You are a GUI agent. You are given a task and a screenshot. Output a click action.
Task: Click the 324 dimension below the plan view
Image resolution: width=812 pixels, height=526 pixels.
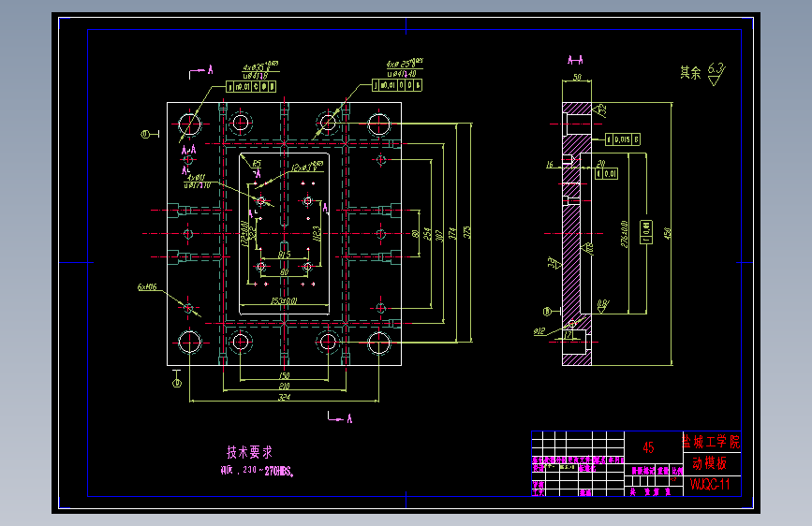pyautogui.click(x=285, y=397)
